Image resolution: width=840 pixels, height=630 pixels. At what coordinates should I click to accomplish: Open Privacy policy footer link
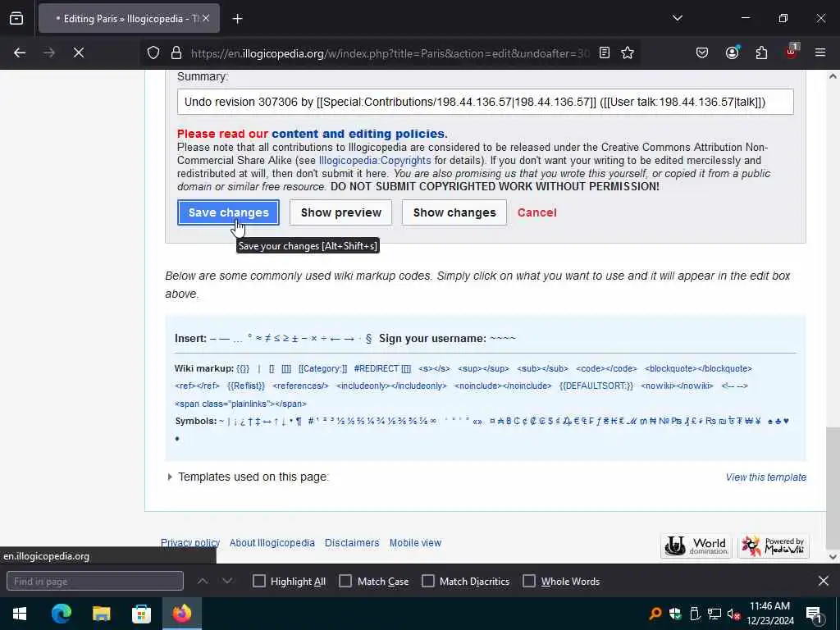click(190, 543)
